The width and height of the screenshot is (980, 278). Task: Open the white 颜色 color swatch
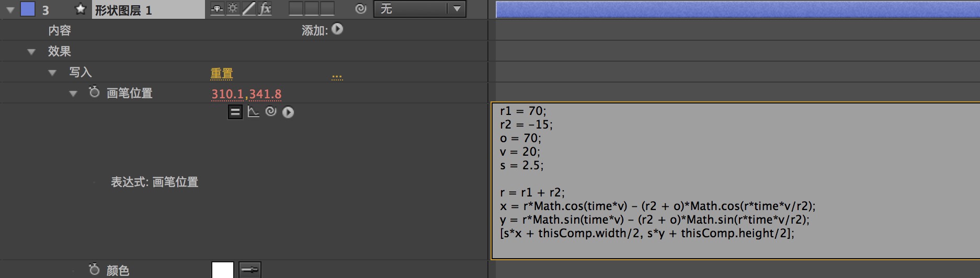point(223,270)
